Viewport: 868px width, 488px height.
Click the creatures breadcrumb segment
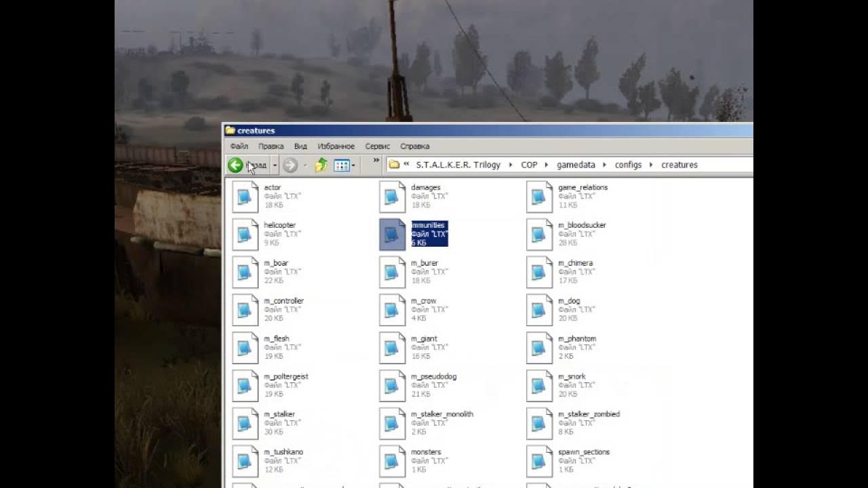click(x=679, y=165)
